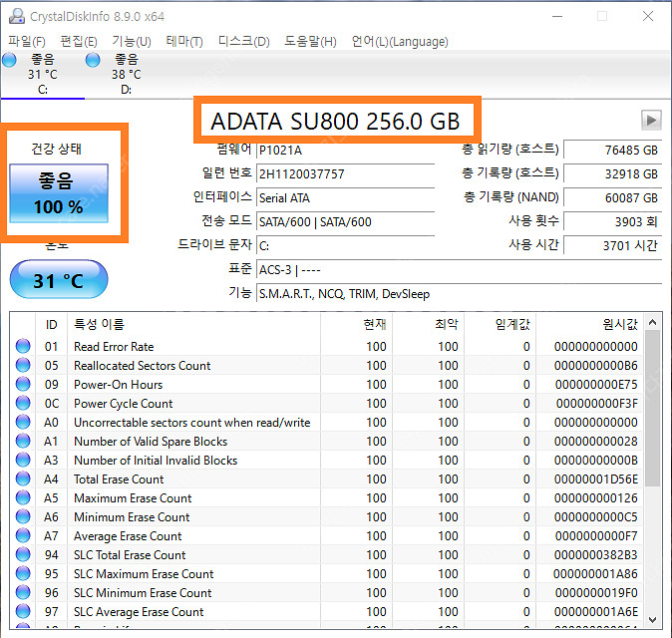Click the status orb for Number of Initial Invalid Blocks

23,460
